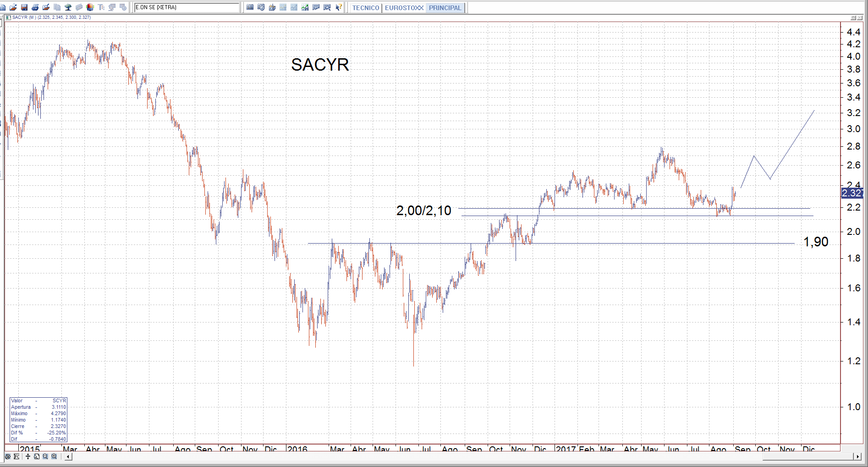Open alerts with the red siren icon
Screen dimensions: 868x467
pyautogui.click(x=90, y=7)
